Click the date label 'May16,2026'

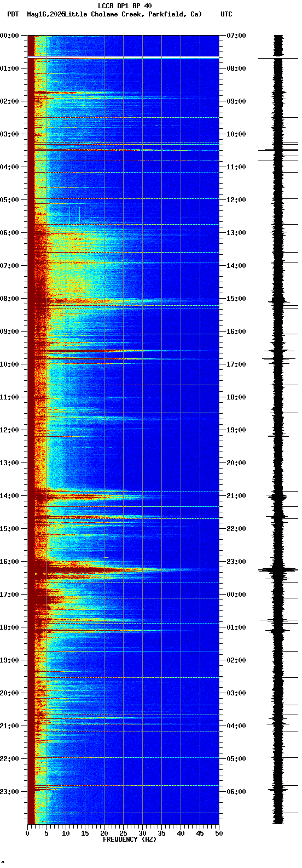pyautogui.click(x=45, y=14)
